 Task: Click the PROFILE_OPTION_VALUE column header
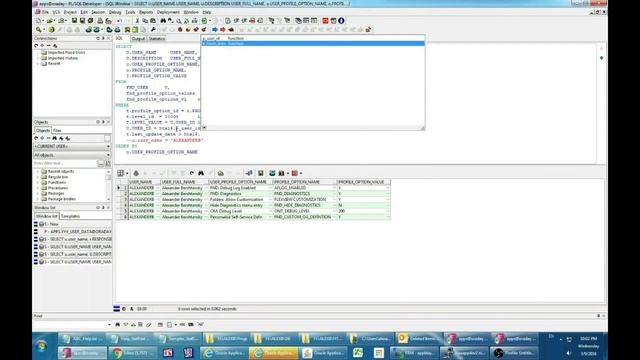364,182
